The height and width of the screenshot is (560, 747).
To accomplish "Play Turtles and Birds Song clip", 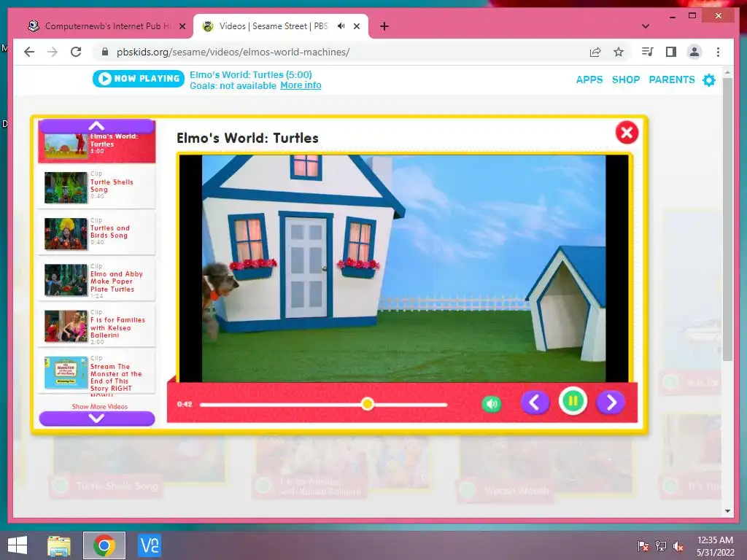I will (x=97, y=233).
